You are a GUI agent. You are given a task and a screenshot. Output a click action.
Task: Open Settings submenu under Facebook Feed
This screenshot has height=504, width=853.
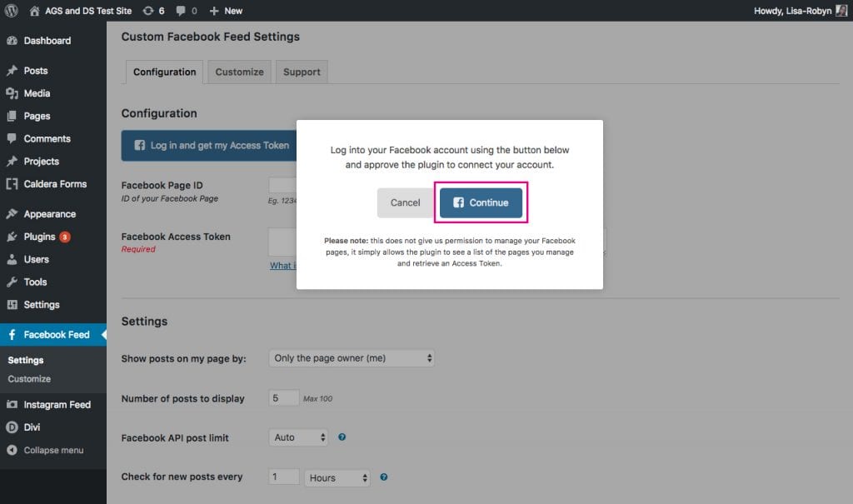pos(26,361)
